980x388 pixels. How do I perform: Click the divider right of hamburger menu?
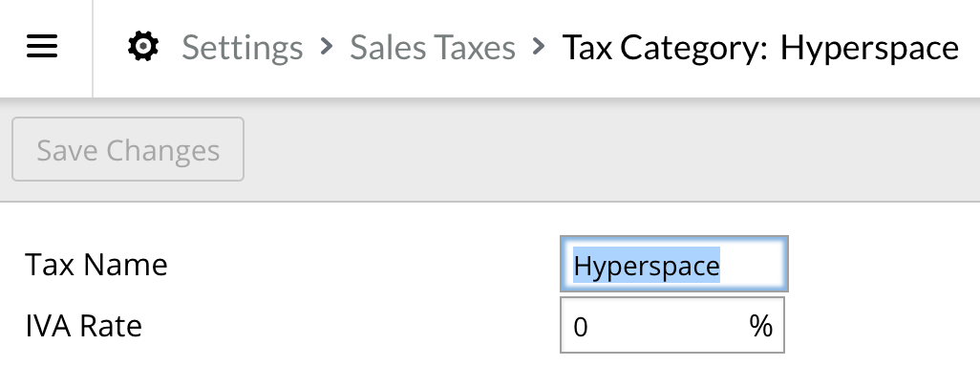(x=93, y=48)
